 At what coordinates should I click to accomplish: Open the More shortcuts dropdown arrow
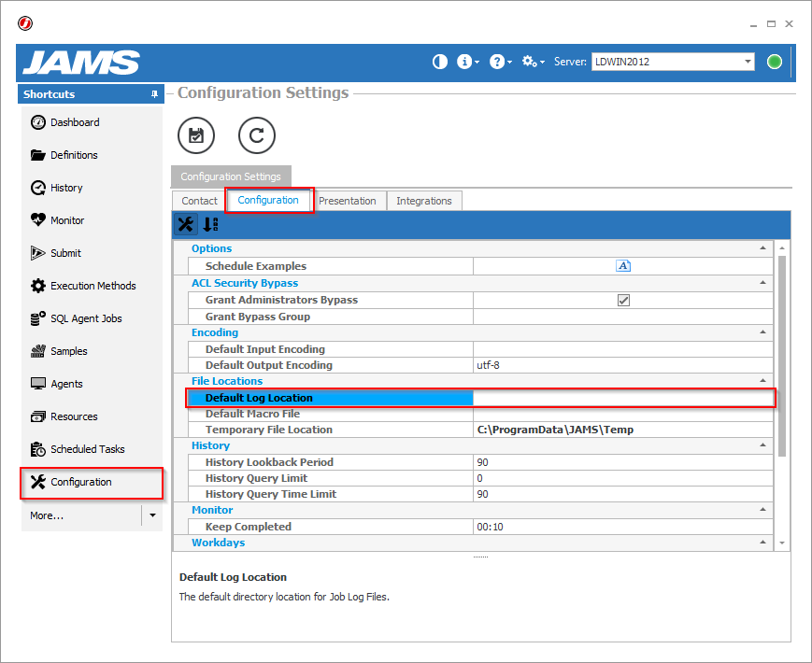[152, 515]
